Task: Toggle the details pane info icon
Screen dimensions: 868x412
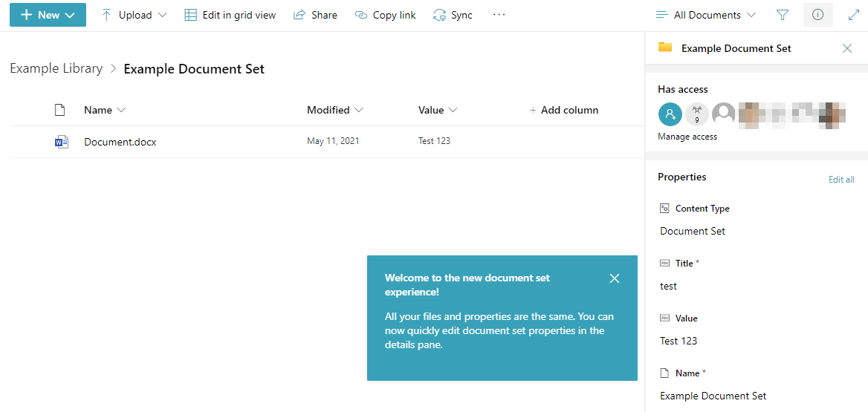Action: [817, 15]
